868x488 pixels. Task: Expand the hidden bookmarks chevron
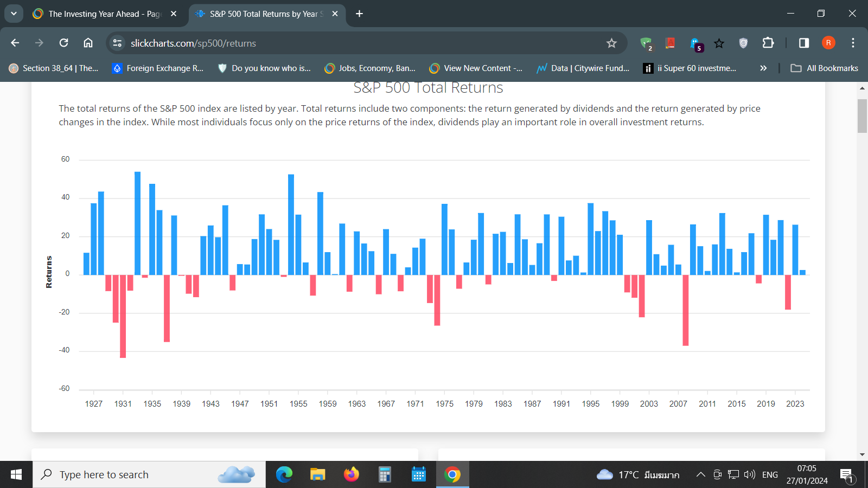tap(763, 68)
